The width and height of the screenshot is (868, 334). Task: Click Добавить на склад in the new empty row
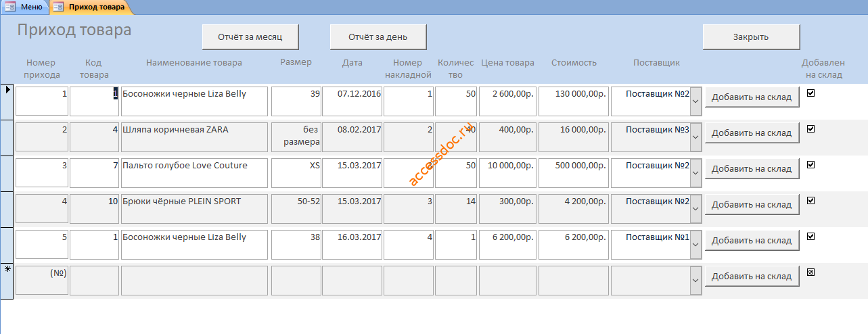click(752, 276)
